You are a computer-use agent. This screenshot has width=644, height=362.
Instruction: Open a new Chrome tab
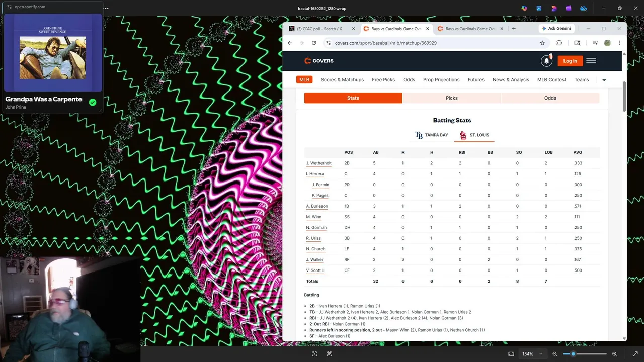pos(514,29)
